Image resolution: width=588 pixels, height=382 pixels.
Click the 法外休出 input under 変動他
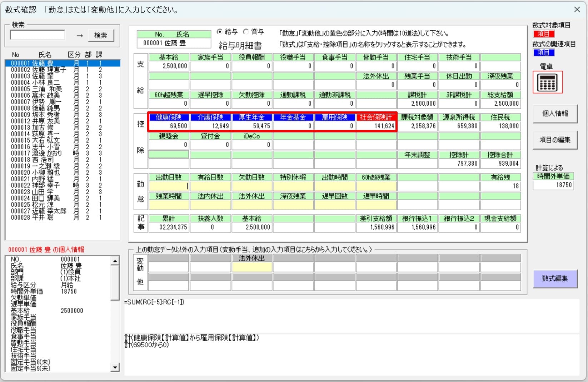click(252, 267)
